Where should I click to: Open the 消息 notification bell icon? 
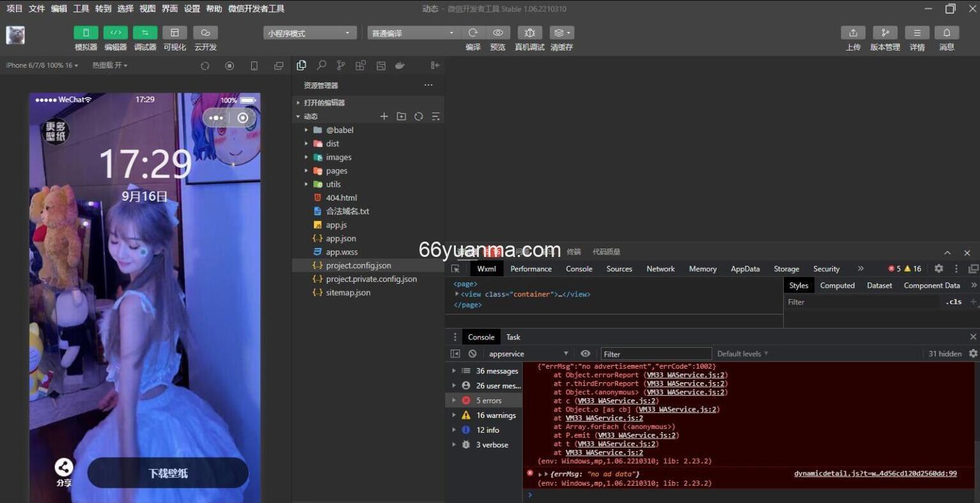[946, 33]
